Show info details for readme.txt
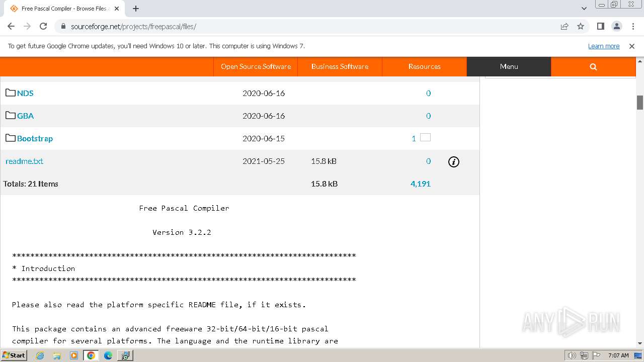This screenshot has height=362, width=644. 453,161
